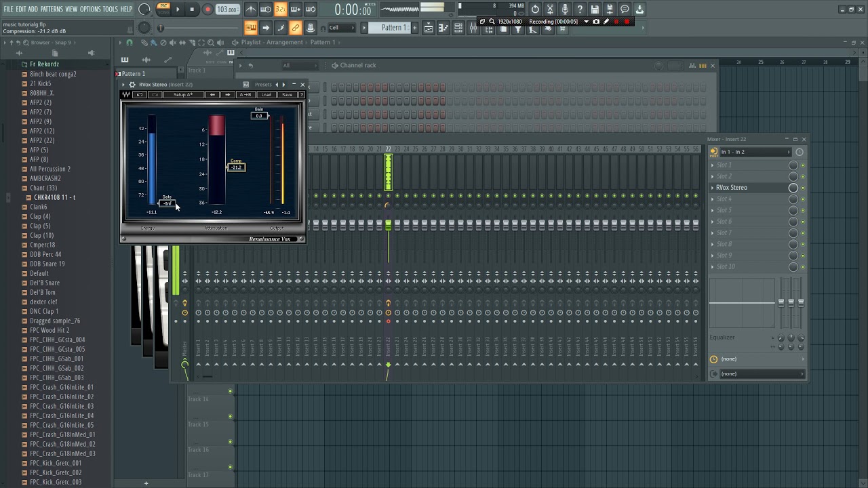The image size is (868, 488).
Task: Click the tempo 103.000 field
Action: 227,9
